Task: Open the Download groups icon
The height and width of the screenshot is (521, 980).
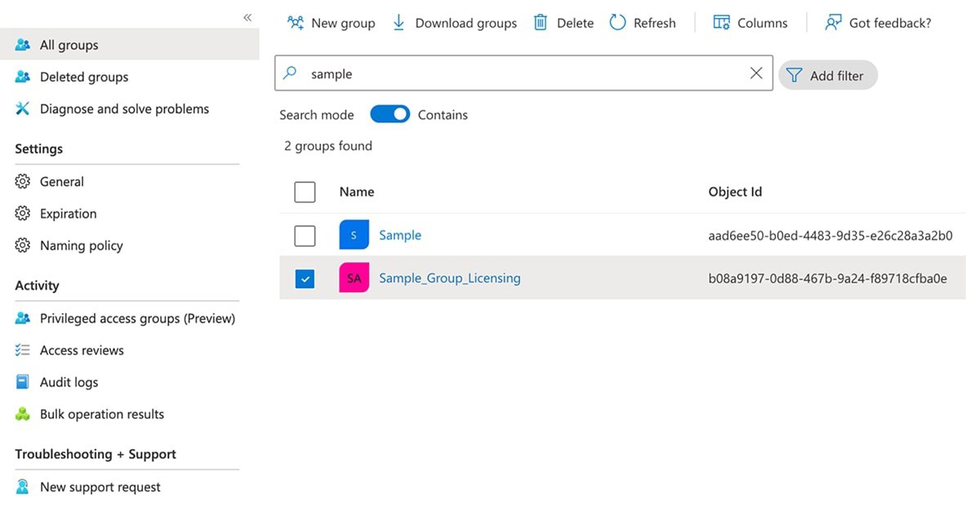Action: click(x=399, y=22)
